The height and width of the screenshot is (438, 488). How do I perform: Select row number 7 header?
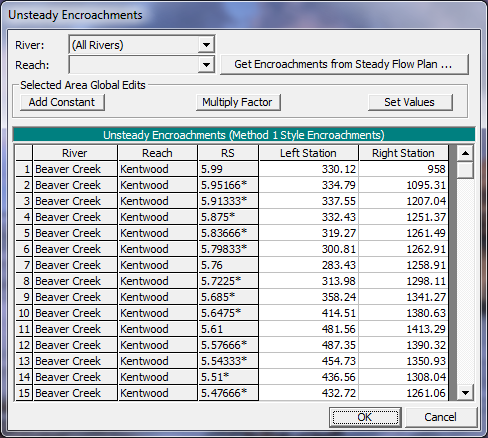[x=24, y=265]
